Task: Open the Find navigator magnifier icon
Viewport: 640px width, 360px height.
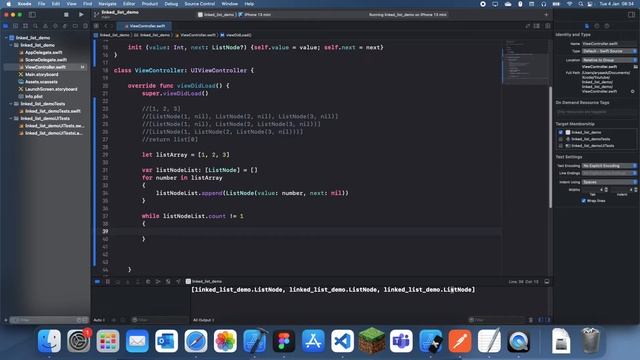Action: [35, 26]
